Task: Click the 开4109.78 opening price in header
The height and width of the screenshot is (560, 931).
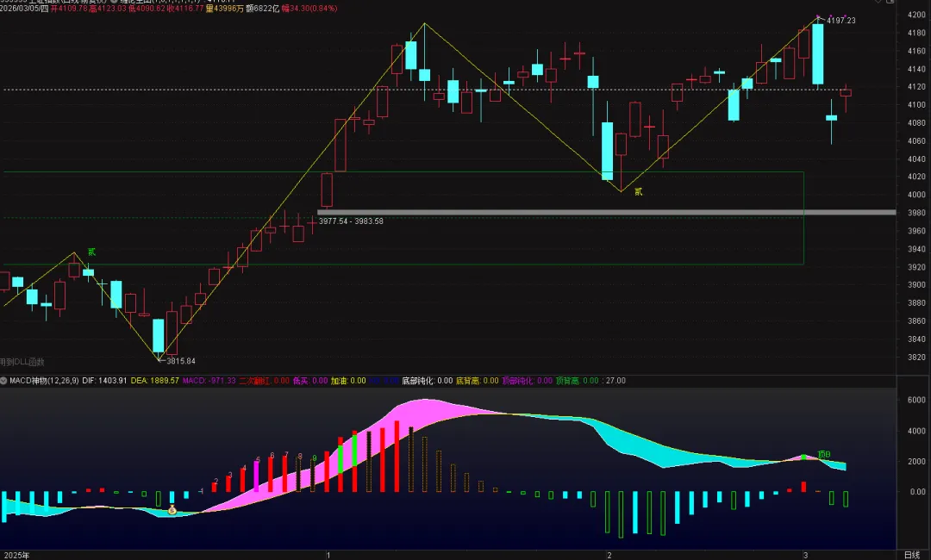Action: 69,9
